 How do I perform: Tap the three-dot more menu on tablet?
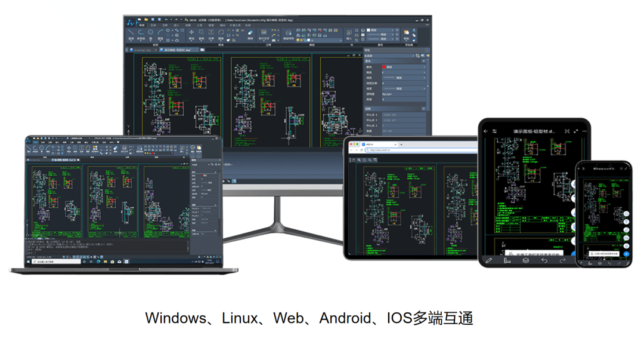click(x=584, y=131)
